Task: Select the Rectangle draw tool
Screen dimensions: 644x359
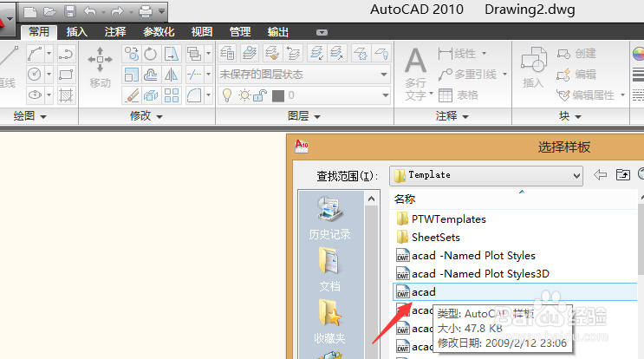Action: (x=66, y=75)
